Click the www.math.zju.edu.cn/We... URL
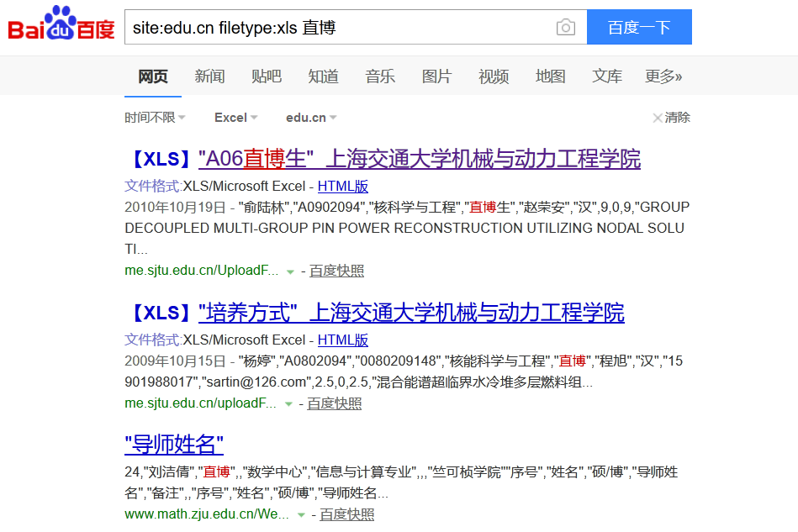This screenshot has width=798, height=532. pyautogui.click(x=207, y=514)
